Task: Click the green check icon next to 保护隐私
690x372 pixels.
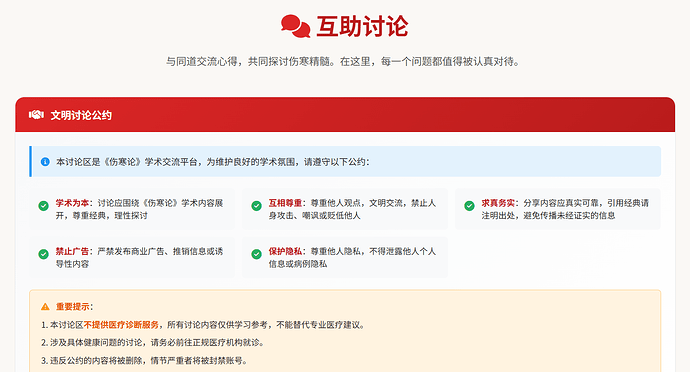Action: click(x=257, y=254)
